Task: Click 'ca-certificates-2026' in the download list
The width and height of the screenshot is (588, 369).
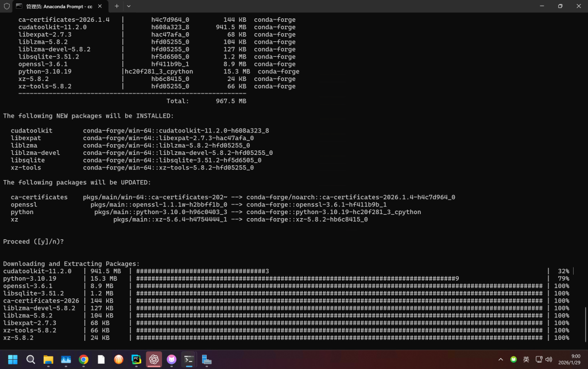Action: click(x=41, y=301)
